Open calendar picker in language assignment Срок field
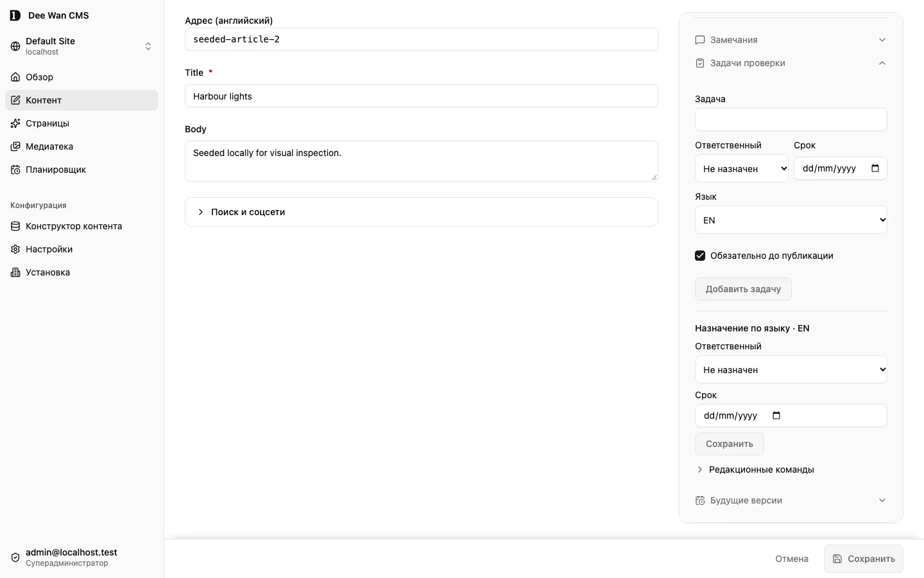Screen dimensions: 924x578 (776, 416)
